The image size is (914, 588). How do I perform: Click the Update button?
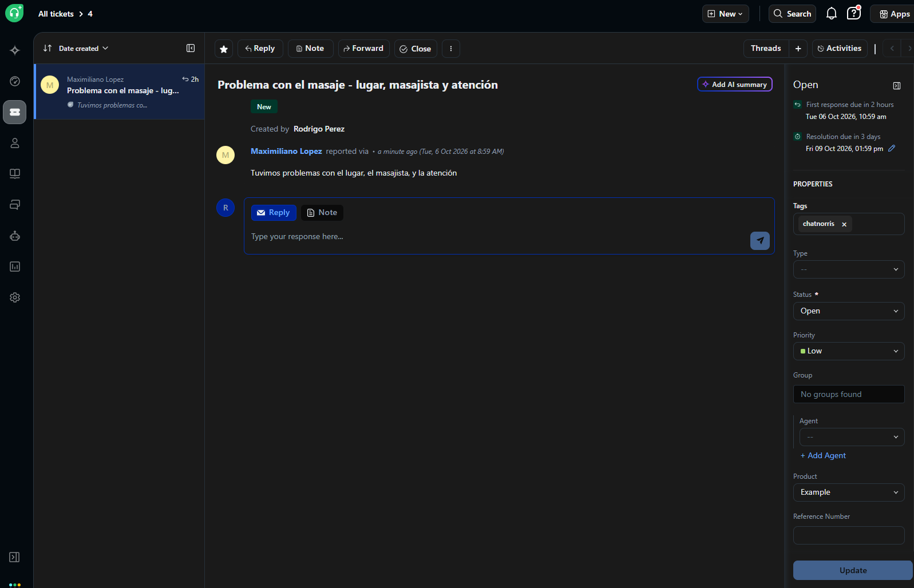click(853, 570)
